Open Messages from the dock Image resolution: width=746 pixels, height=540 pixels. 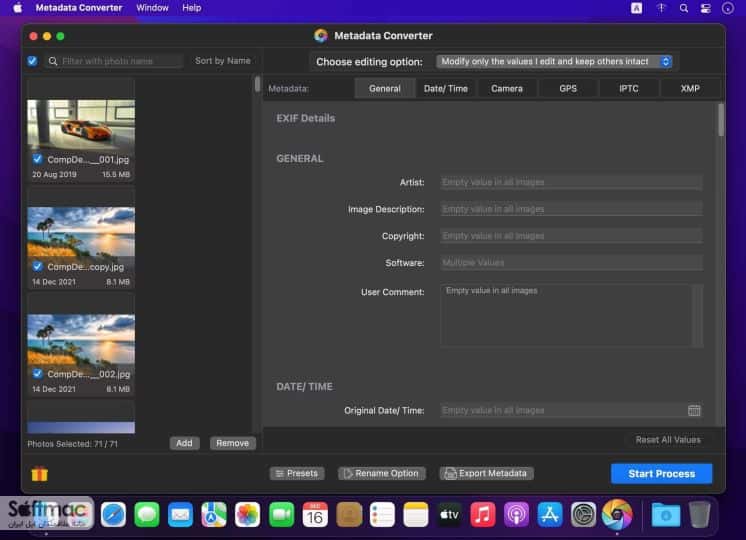[x=147, y=514]
